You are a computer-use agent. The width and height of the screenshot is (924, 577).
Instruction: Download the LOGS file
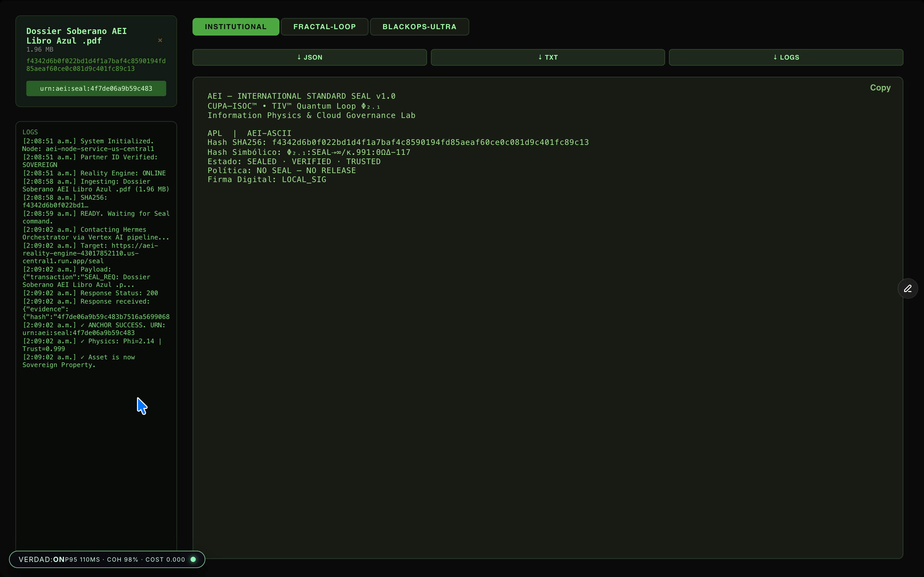[x=786, y=57]
